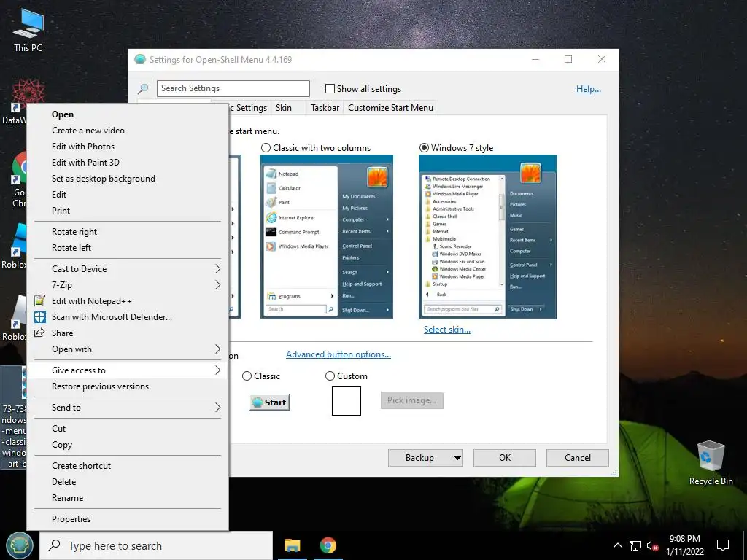Select Classic with two columns radio button
Screen dimensions: 747x560
(266, 148)
